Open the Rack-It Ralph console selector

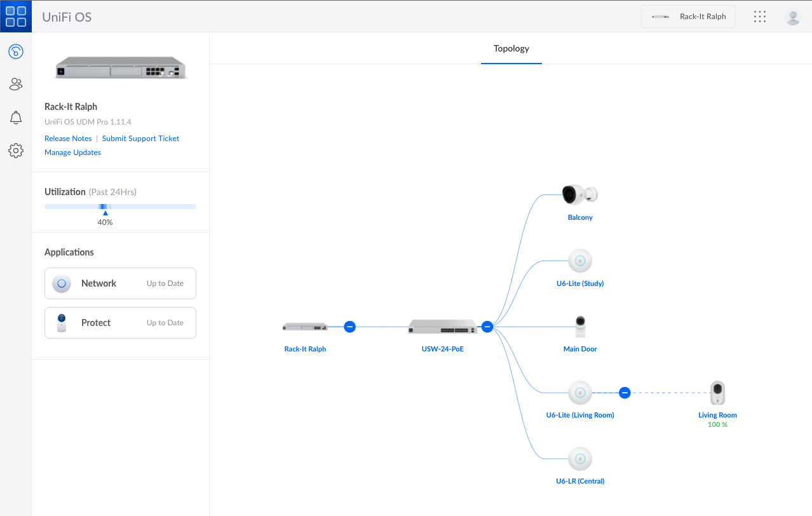pyautogui.click(x=688, y=17)
